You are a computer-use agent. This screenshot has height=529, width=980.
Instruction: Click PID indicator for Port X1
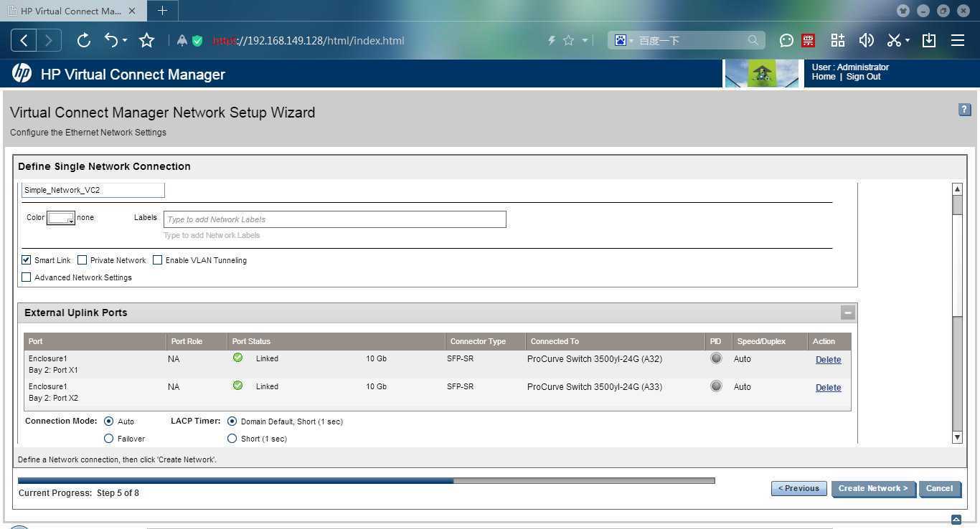point(716,358)
